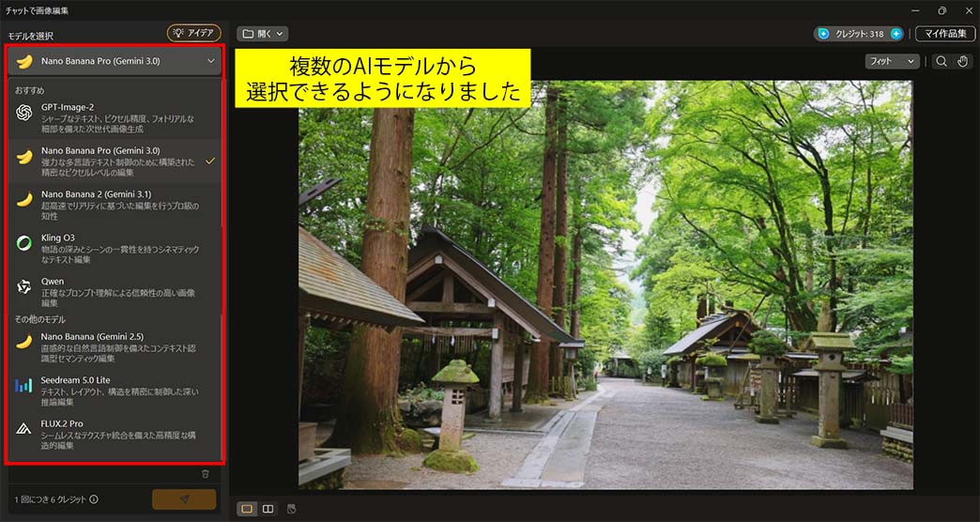Choose Nano Banana (Gemini 2.5) model
The width and height of the screenshot is (980, 522).
[x=115, y=347]
